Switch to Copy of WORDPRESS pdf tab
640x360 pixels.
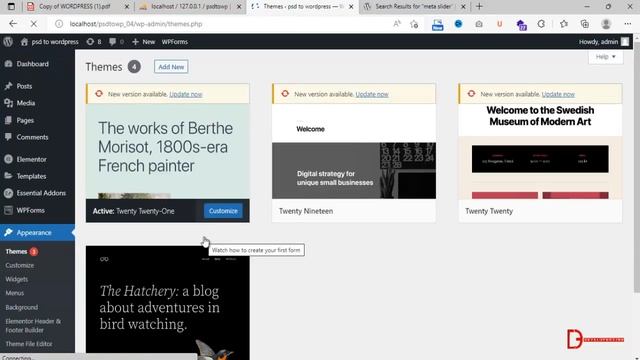click(x=75, y=7)
